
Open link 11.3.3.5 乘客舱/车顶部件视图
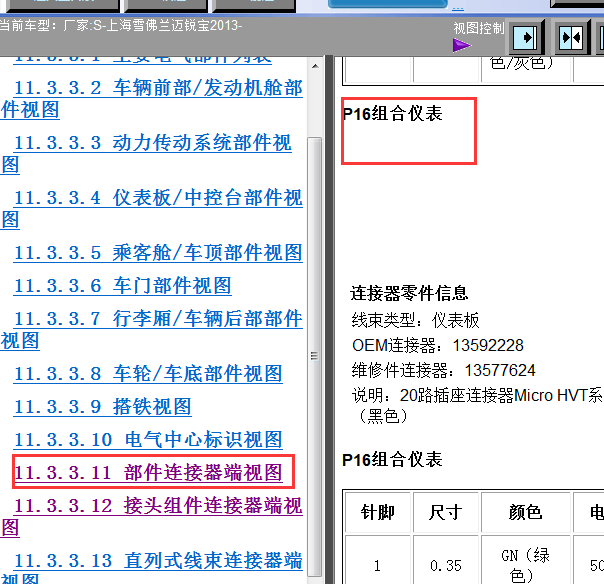point(158,253)
